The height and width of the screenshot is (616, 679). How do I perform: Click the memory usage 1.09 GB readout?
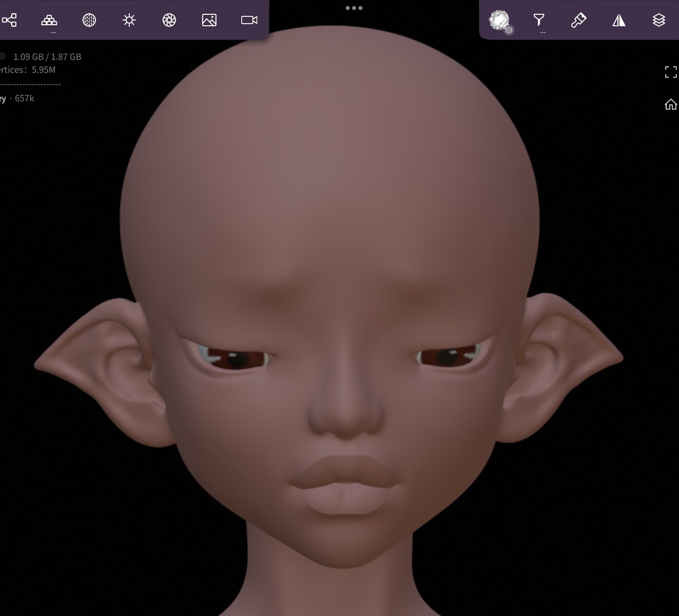pos(47,57)
